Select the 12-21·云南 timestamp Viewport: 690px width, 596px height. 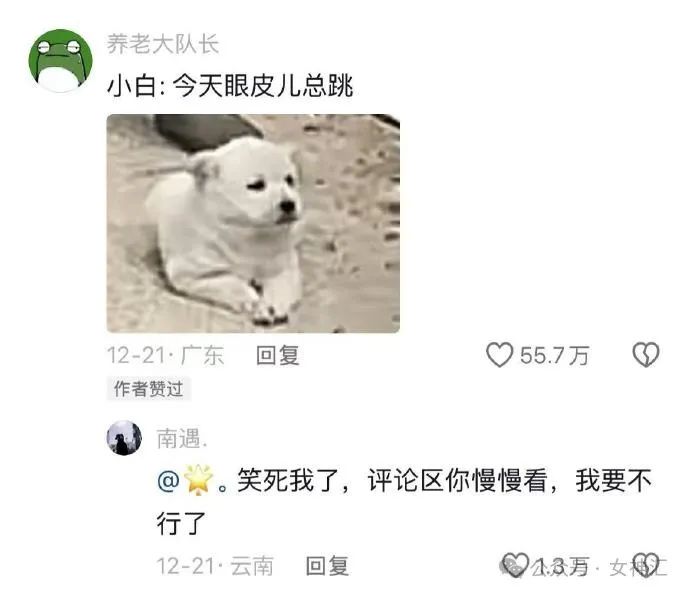click(x=215, y=566)
